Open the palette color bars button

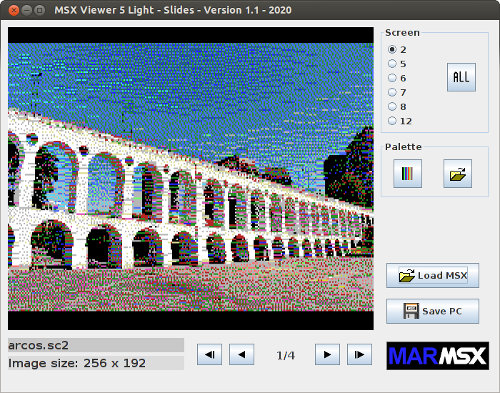407,173
